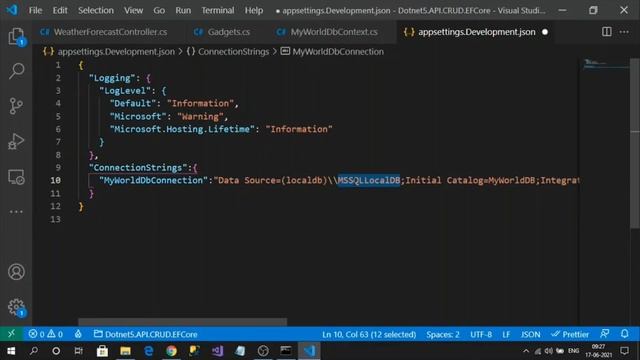This screenshot has height=360, width=640.
Task: Open File Explorer from taskbar
Action: (125, 351)
